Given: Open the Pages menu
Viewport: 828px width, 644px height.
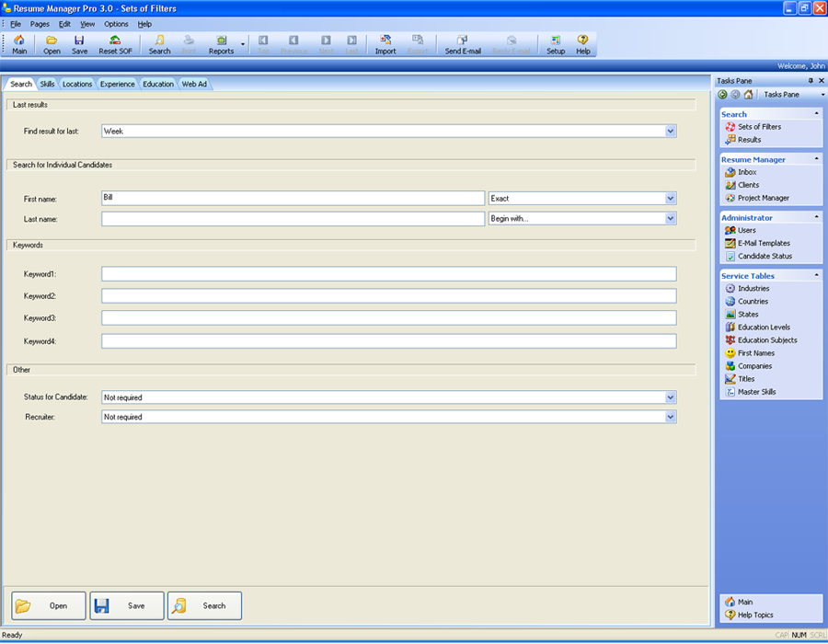Looking at the screenshot, I should point(40,24).
